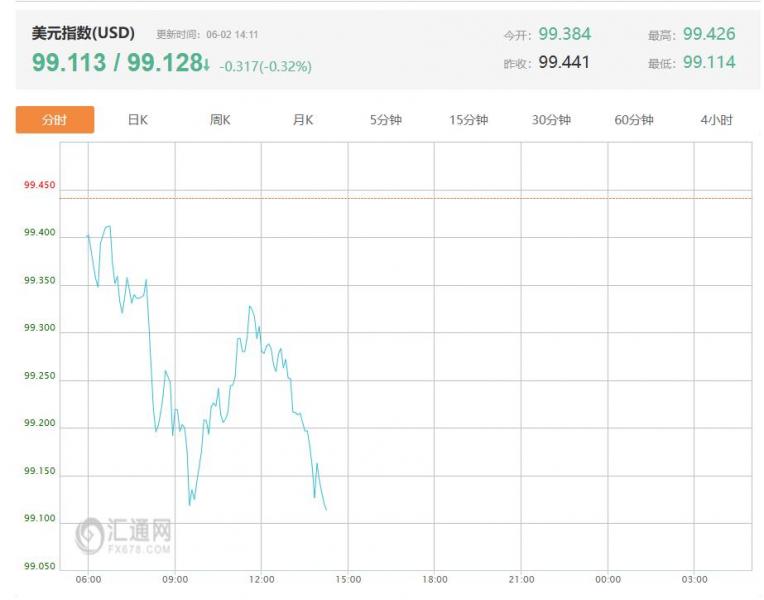Click the 最高 value 99.426
This screenshot has height=600, width=764.
point(708,34)
